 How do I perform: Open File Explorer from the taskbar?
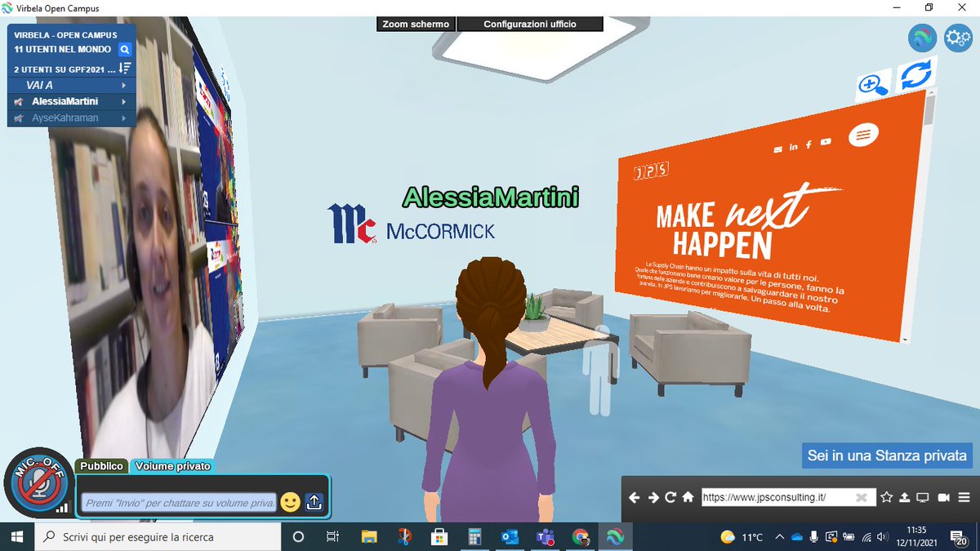pyautogui.click(x=369, y=537)
